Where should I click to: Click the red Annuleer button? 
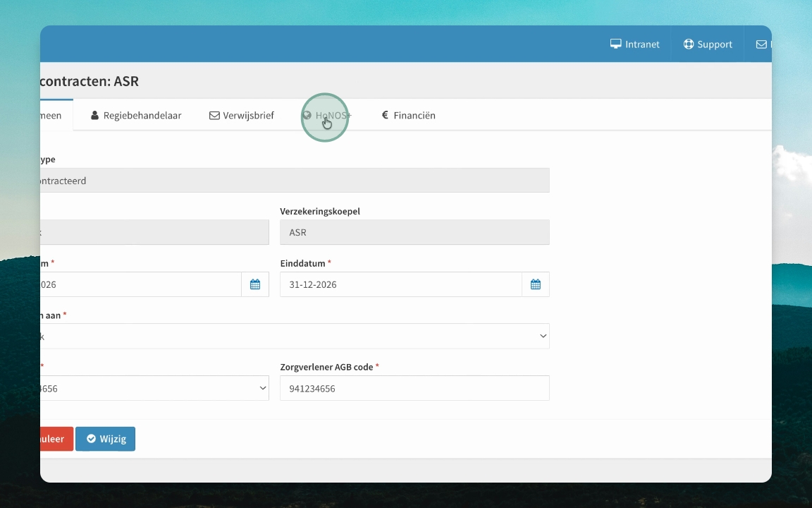pyautogui.click(x=56, y=439)
